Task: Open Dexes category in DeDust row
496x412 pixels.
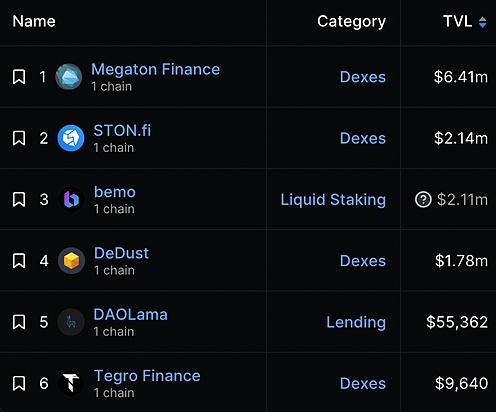Action: click(363, 261)
